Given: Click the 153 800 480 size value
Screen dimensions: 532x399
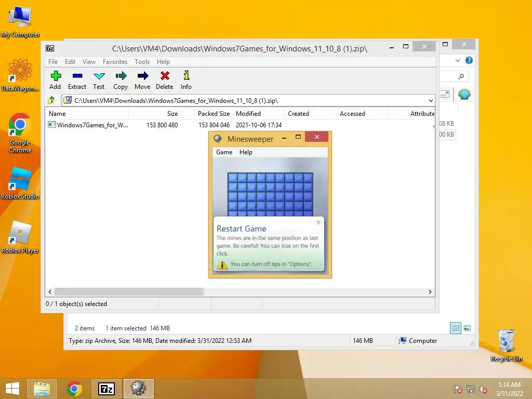Looking at the screenshot, I should point(162,125).
